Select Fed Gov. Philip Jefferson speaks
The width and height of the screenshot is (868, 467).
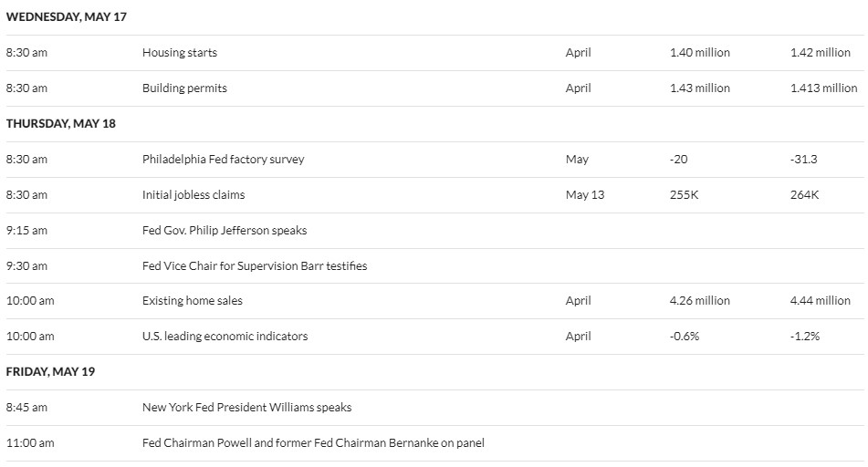tap(225, 230)
